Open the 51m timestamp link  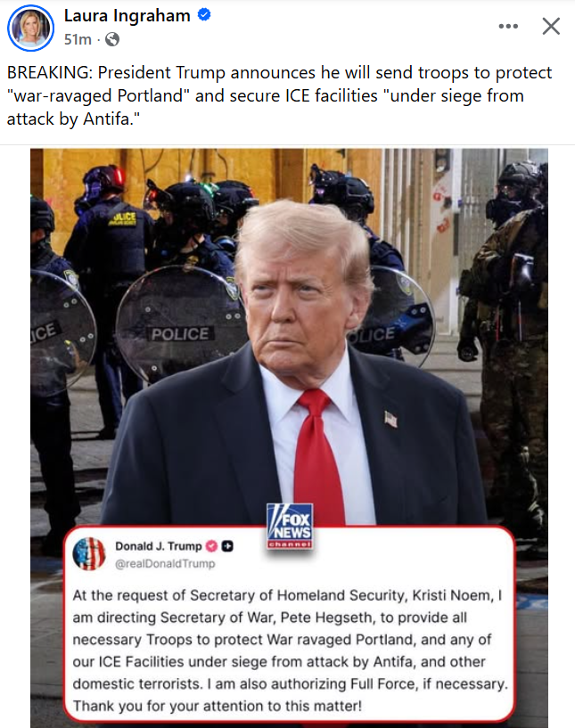(x=78, y=39)
